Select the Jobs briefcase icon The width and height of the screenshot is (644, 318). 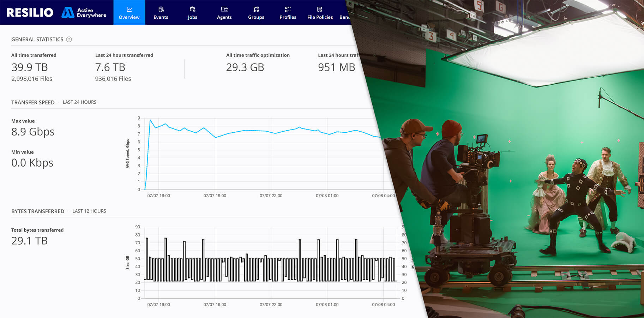point(192,9)
